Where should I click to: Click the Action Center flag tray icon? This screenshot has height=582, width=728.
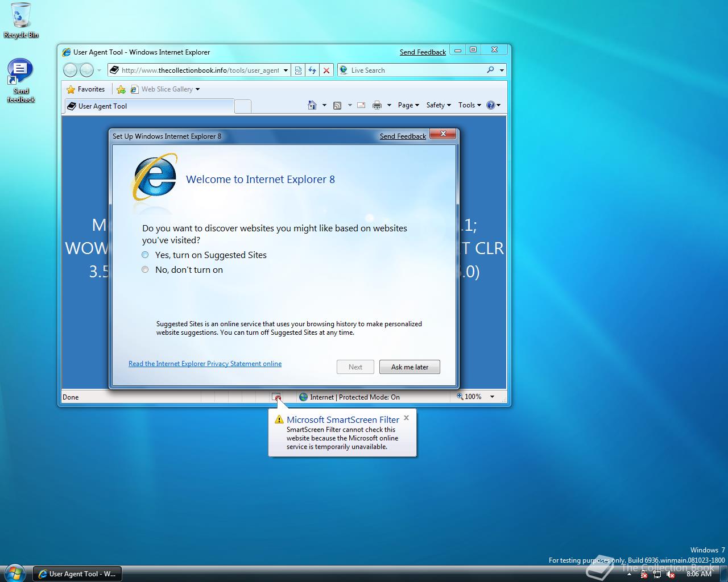pos(644,574)
